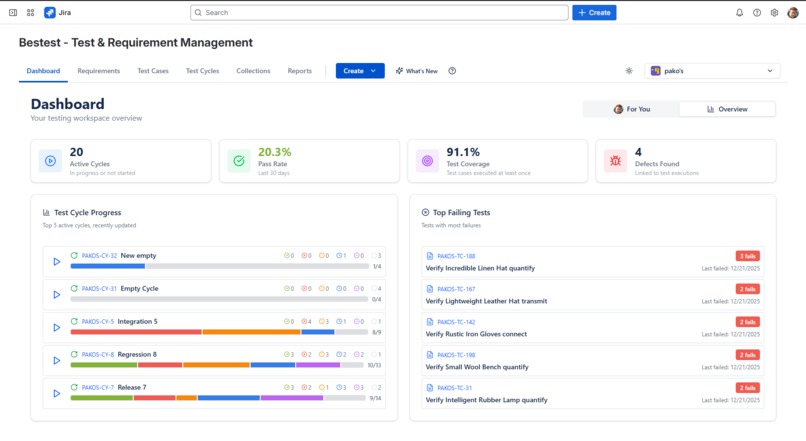Screen dimensions: 806x441
Task: Switch to Overview view
Action: pos(727,109)
